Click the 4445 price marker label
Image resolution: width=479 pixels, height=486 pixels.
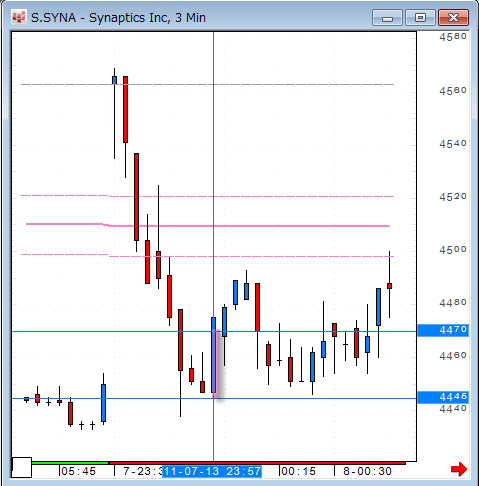pos(443,397)
